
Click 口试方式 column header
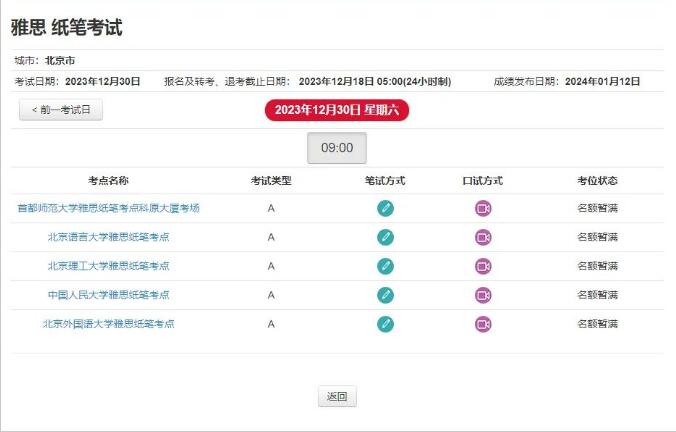[x=483, y=181]
